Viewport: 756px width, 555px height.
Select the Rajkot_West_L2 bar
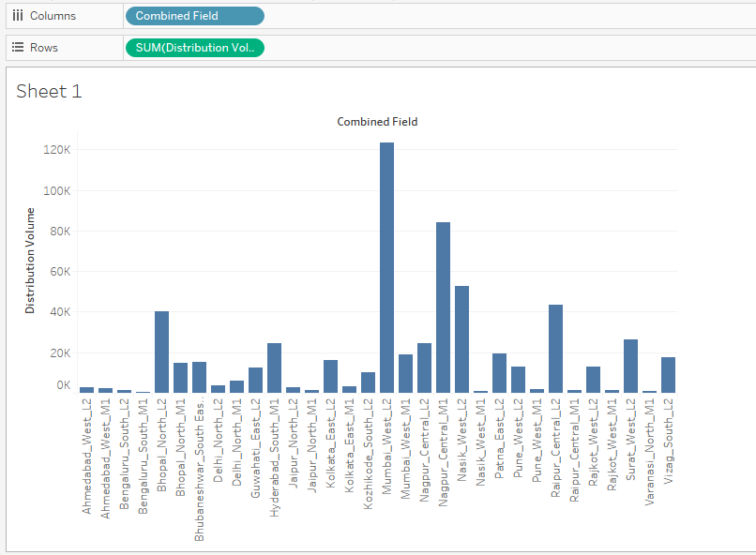[x=593, y=380]
